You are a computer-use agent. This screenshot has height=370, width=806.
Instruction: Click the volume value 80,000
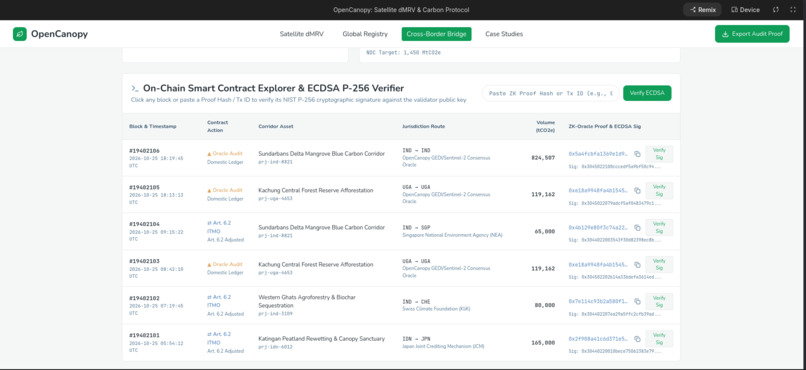tap(544, 305)
